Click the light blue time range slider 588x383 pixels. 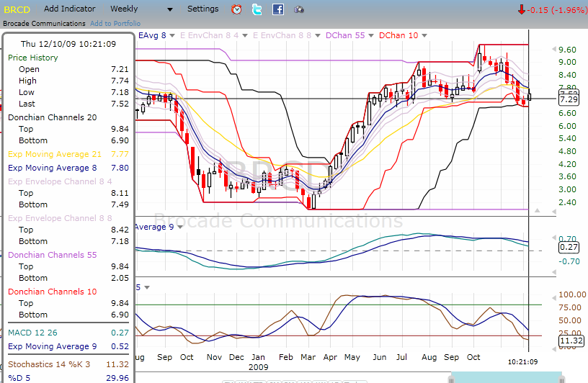point(507,377)
